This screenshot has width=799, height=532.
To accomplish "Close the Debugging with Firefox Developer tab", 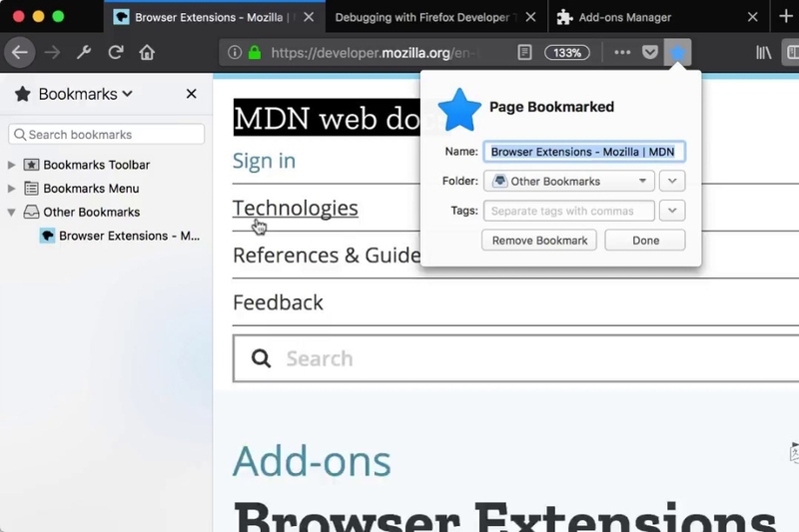I will coord(530,17).
